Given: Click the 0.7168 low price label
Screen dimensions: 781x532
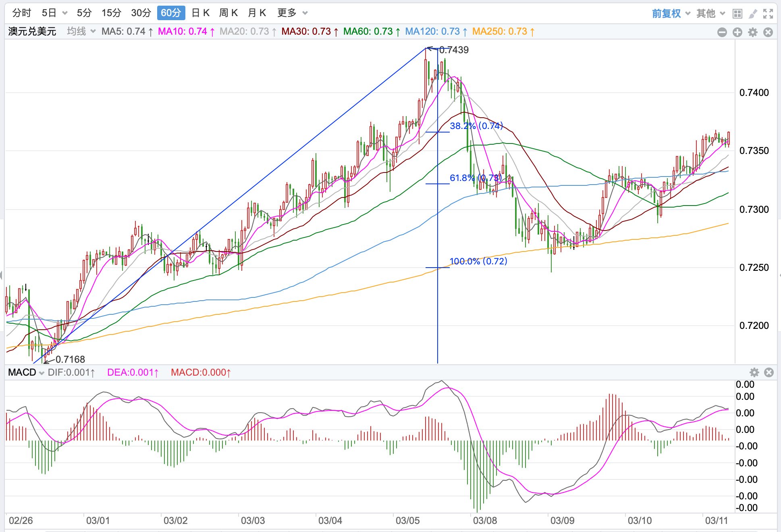Looking at the screenshot, I should coord(70,359).
